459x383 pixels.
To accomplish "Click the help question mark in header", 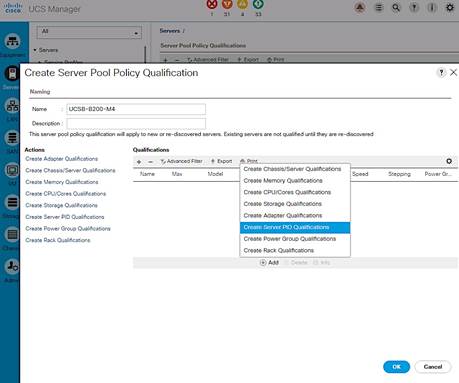I will coord(414,8).
